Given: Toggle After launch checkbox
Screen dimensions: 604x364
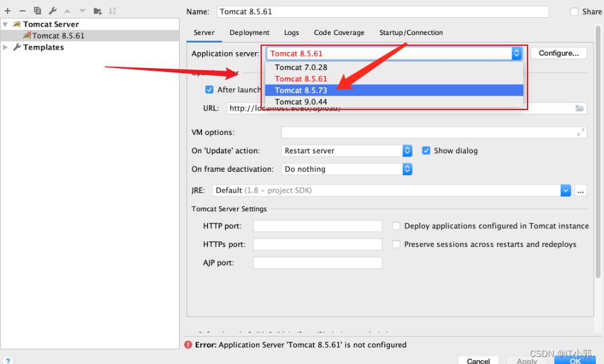Looking at the screenshot, I should coord(209,90).
